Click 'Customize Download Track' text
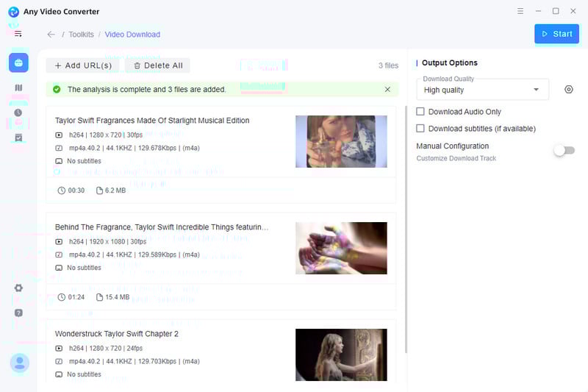The height and width of the screenshot is (392, 588). tap(456, 158)
